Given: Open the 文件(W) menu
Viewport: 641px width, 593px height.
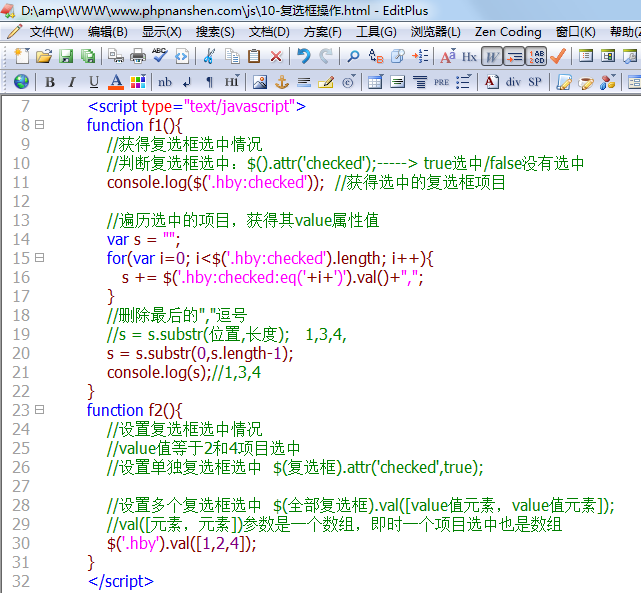Looking at the screenshot, I should pos(52,32).
